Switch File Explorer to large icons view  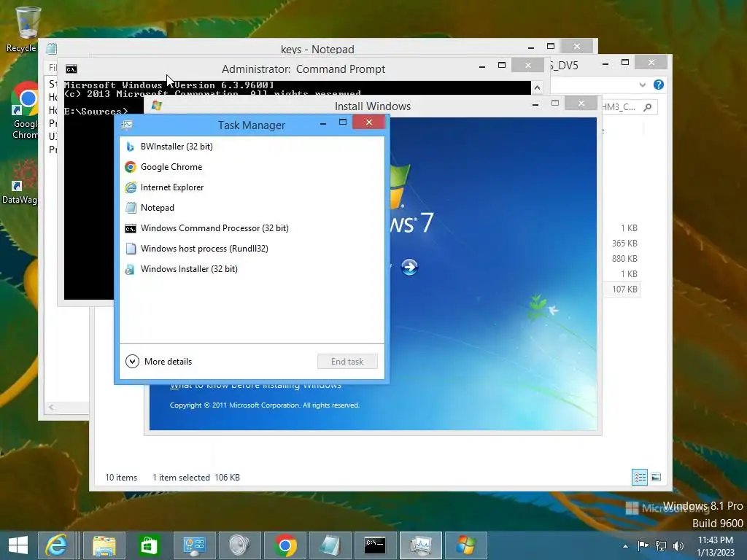656,477
